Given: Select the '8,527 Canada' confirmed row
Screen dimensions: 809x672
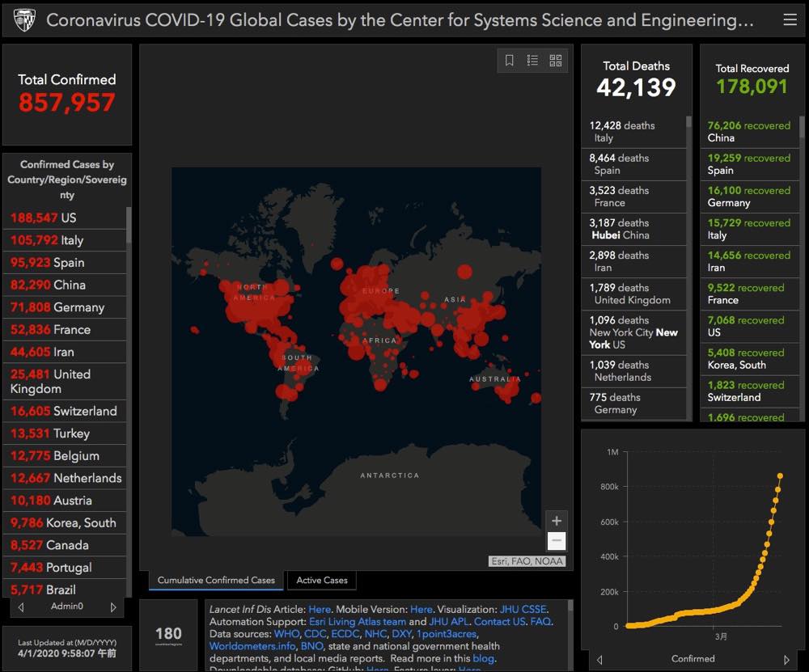Looking at the screenshot, I should [x=65, y=545].
